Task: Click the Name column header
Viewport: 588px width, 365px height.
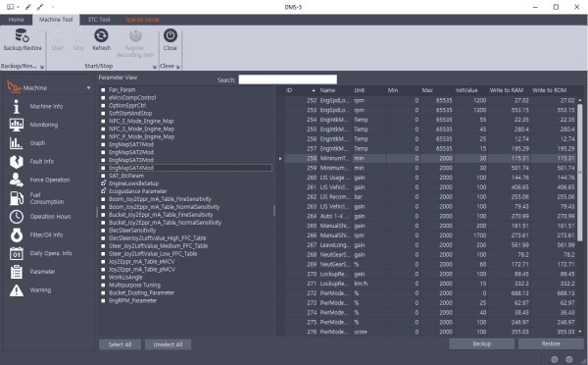Action: pyautogui.click(x=335, y=90)
